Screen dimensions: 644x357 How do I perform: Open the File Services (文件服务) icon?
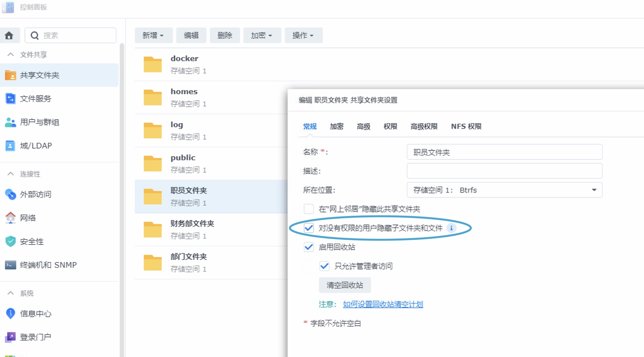(x=11, y=99)
